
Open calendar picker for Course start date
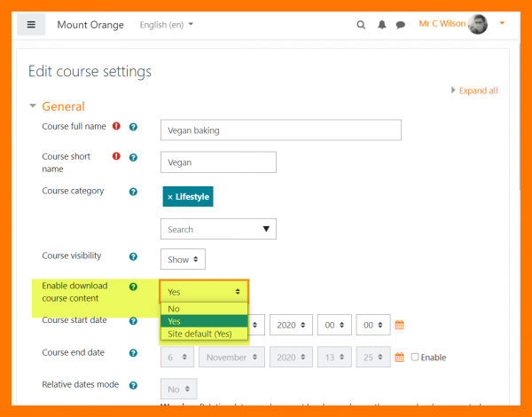click(399, 326)
